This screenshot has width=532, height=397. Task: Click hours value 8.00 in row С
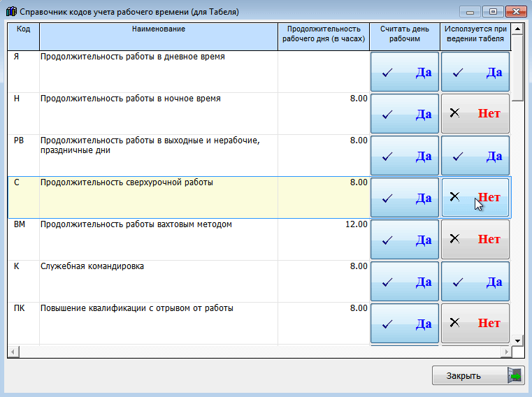[x=359, y=182]
